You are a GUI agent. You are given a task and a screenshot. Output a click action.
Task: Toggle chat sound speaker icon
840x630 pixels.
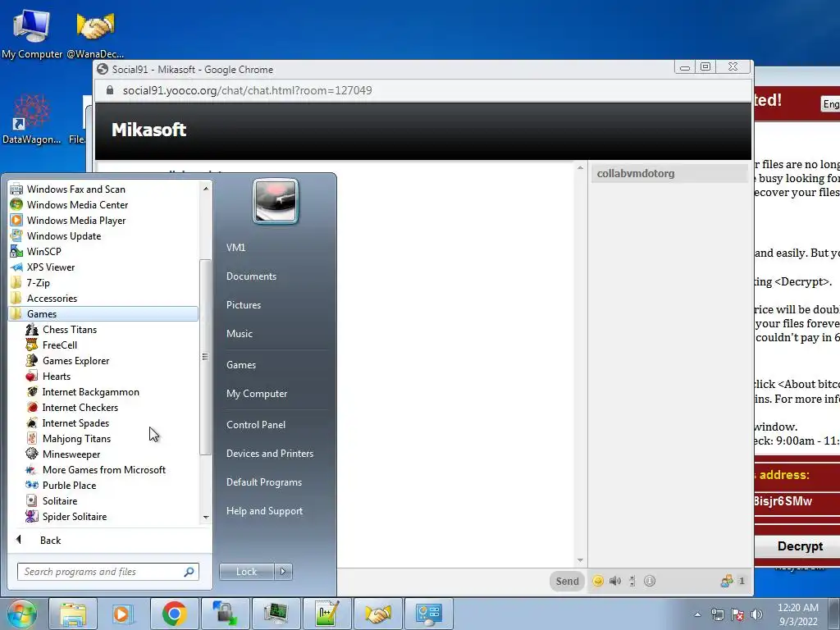point(615,581)
